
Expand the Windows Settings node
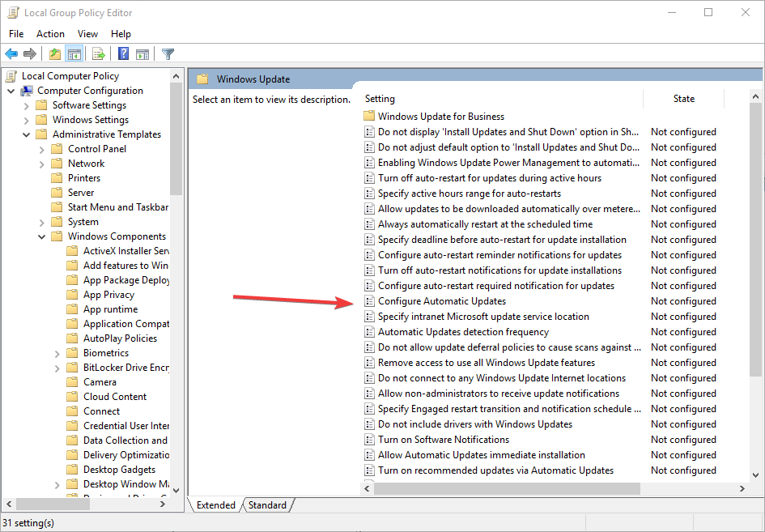27,120
